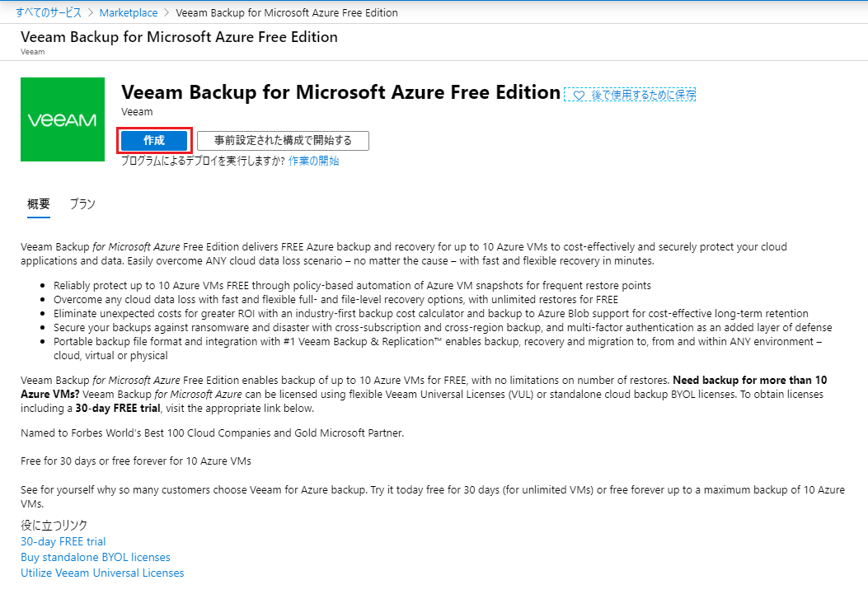Select the 概要 tab
Image resolution: width=868 pixels, height=594 pixels.
tap(39, 204)
